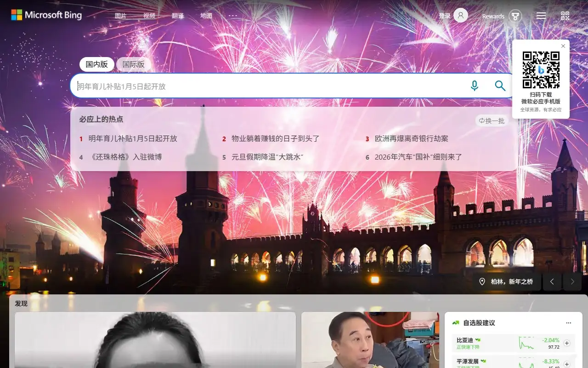Expand the more options ellipsis in navigation

pyautogui.click(x=233, y=16)
